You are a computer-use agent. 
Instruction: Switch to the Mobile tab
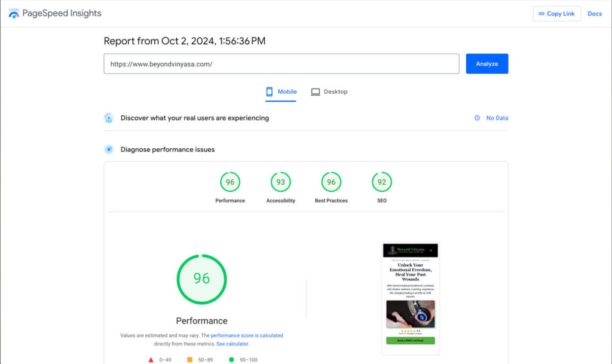281,91
